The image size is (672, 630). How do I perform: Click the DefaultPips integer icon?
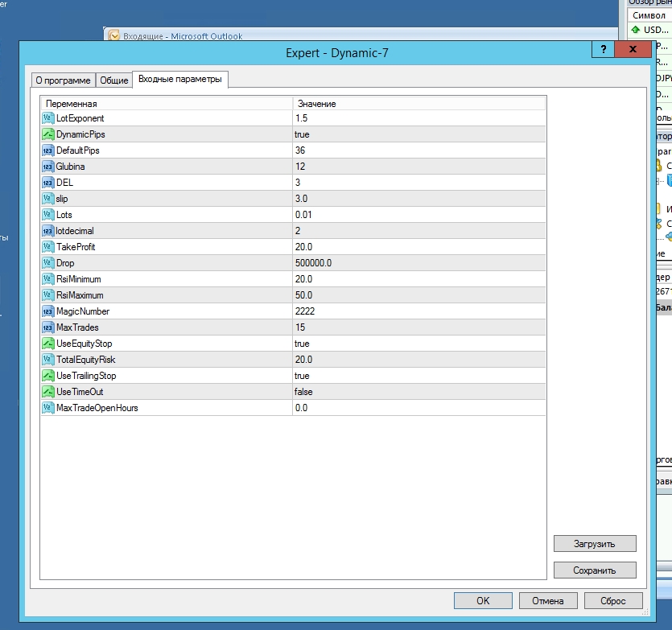(47, 150)
